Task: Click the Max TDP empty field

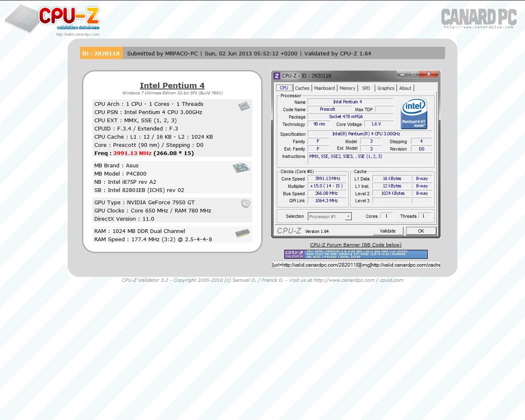Action: click(384, 110)
